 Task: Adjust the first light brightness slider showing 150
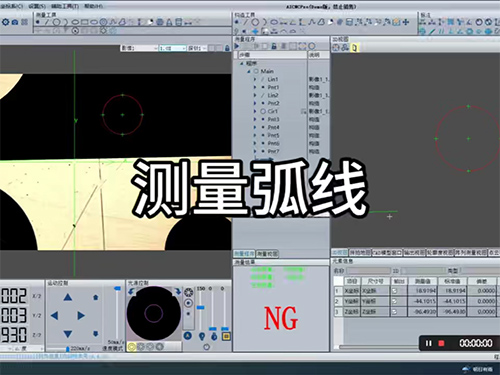(200, 307)
